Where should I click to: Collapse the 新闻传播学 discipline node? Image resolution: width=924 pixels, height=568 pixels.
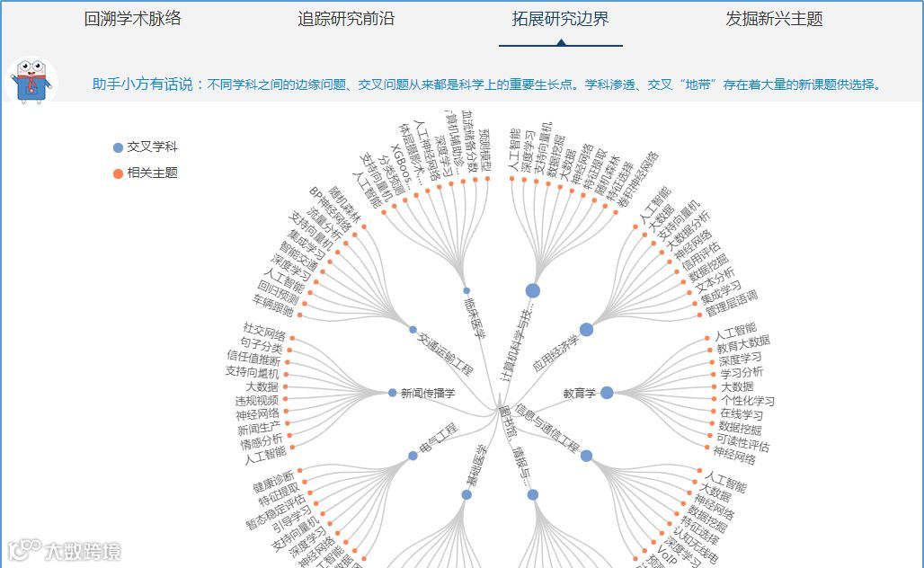(393, 393)
